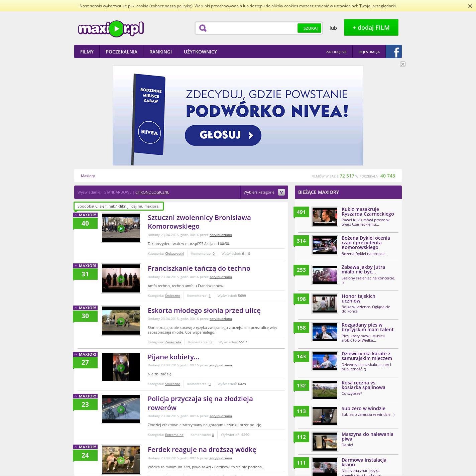
Task: Click the Głosuj button in Nivea banner
Action: click(x=223, y=135)
